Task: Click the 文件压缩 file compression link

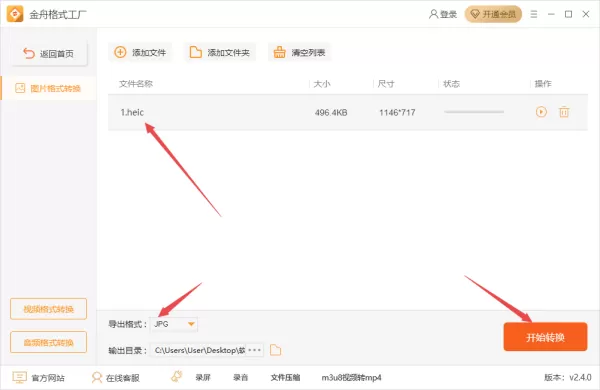Action: (x=285, y=378)
